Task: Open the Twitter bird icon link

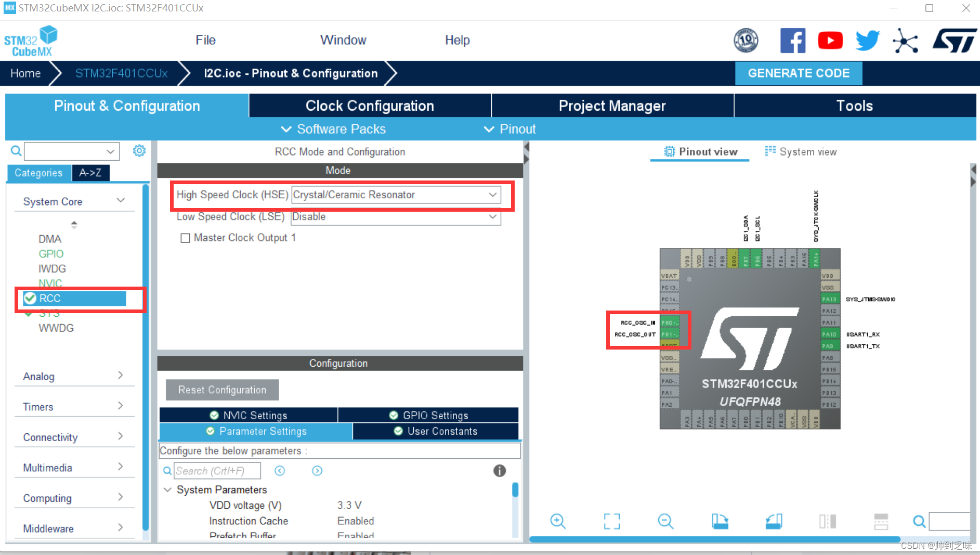Action: (868, 40)
